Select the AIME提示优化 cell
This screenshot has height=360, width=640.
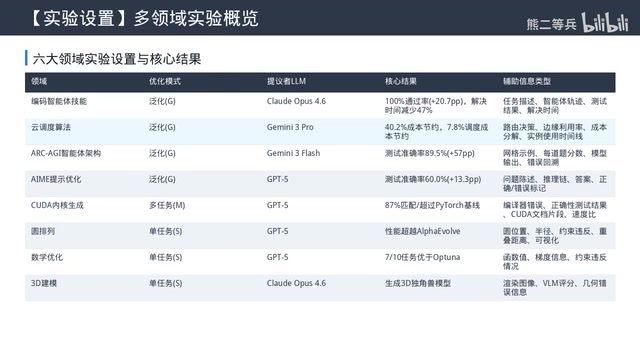click(x=56, y=179)
